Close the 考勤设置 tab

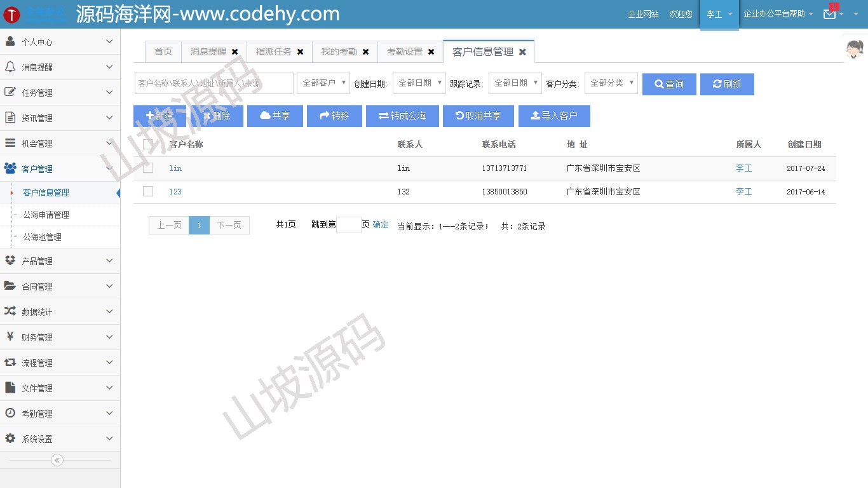click(x=431, y=52)
